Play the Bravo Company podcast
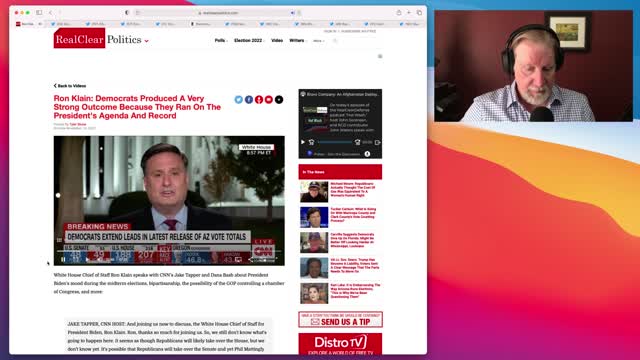The image size is (640, 360). (303, 142)
